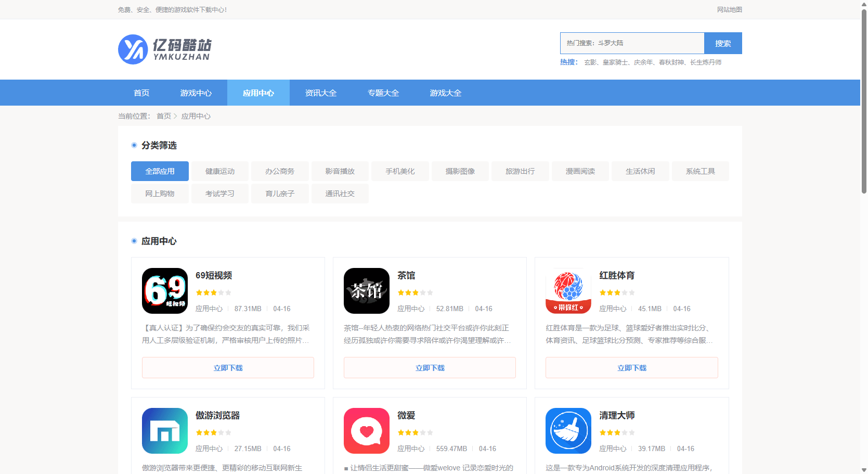The width and height of the screenshot is (868, 474).
Task: Filter by 育儿亲子 category
Action: click(x=280, y=194)
